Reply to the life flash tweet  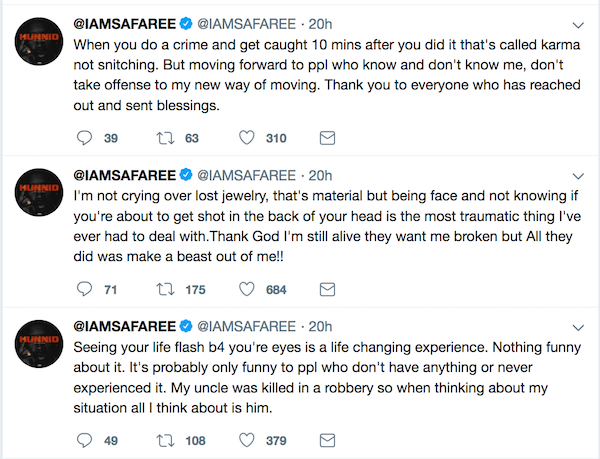[85, 440]
